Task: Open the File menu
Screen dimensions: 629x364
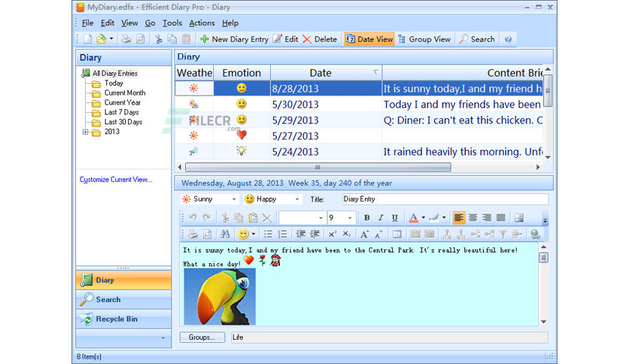Action: click(x=87, y=23)
